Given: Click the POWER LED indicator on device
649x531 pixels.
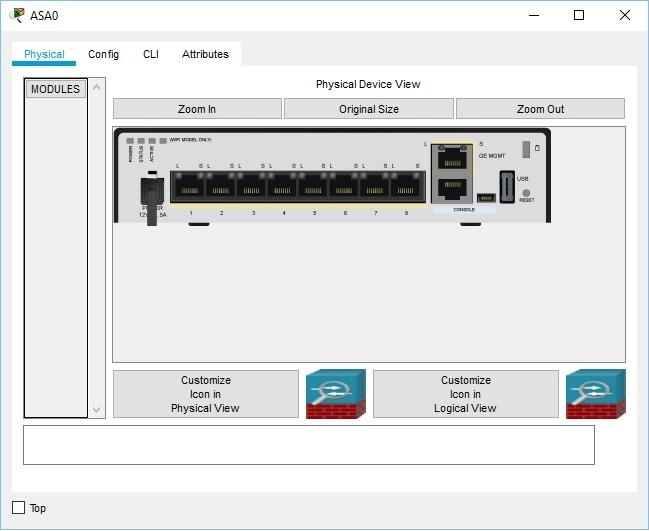Looking at the screenshot, I should point(130,141).
